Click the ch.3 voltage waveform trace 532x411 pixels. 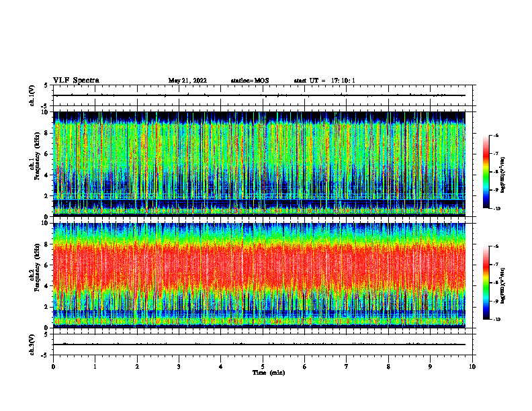coord(259,345)
